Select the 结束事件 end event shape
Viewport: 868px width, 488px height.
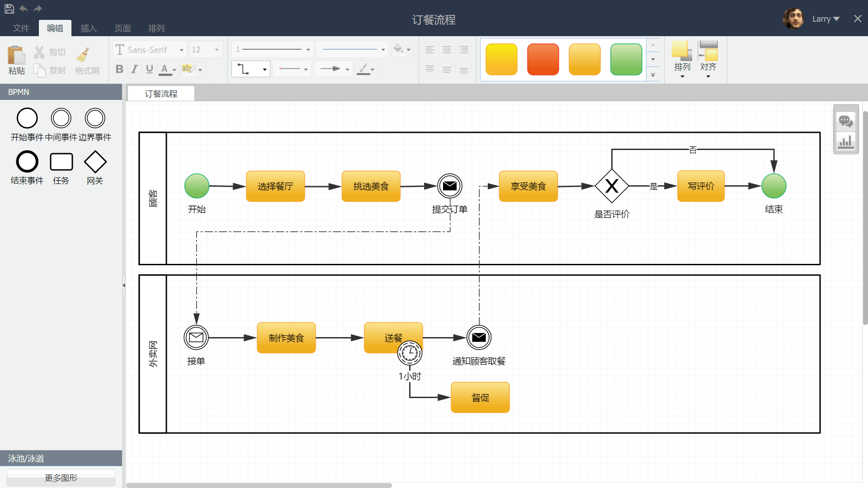coord(27,162)
